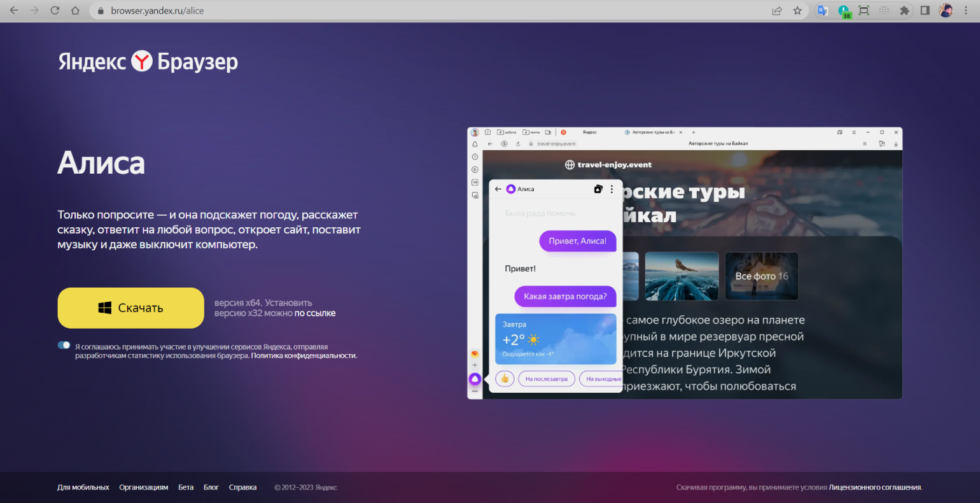
Task: Open the 'Все фото 16' thumbnail
Action: [762, 276]
